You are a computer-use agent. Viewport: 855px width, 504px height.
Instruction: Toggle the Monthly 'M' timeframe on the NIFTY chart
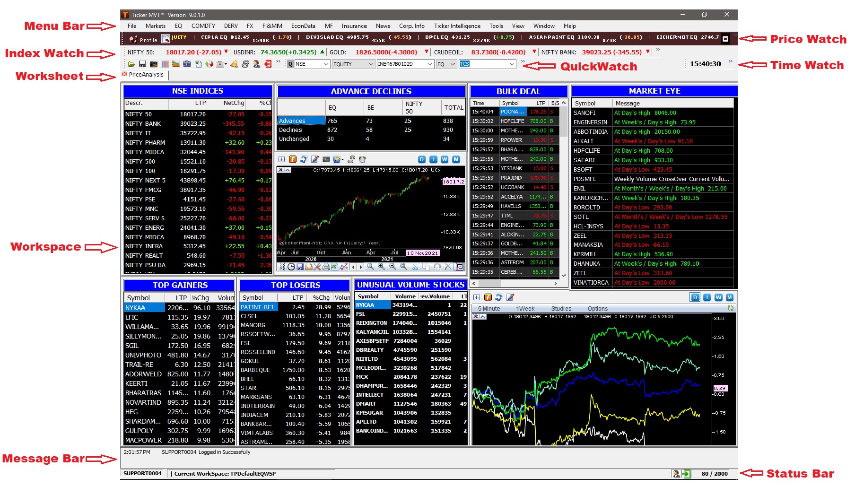(x=457, y=159)
